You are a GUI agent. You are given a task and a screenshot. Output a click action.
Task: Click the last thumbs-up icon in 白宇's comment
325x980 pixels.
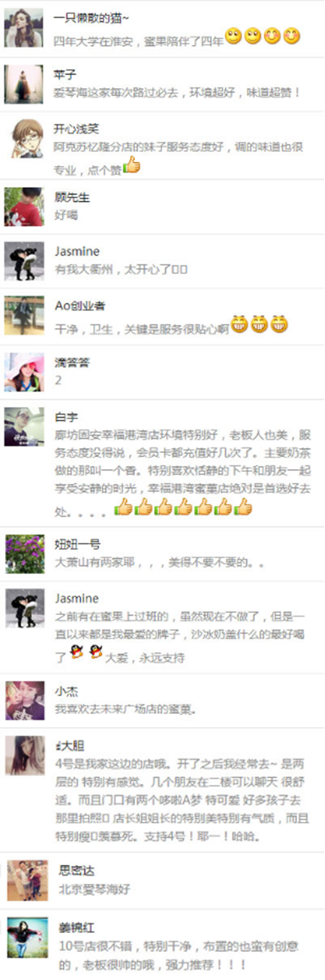pyautogui.click(x=244, y=507)
